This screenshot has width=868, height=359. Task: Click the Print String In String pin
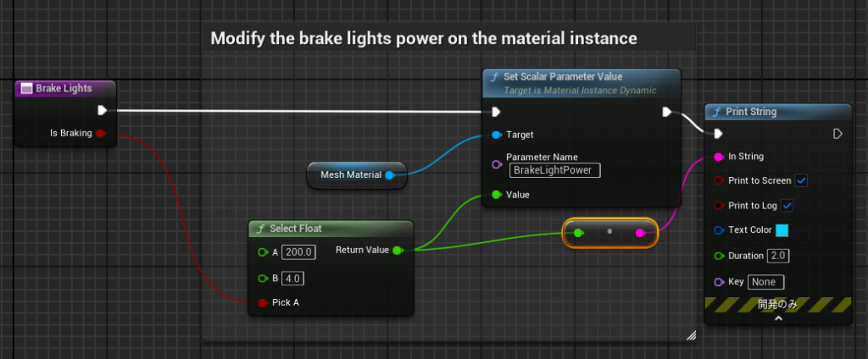[719, 157]
